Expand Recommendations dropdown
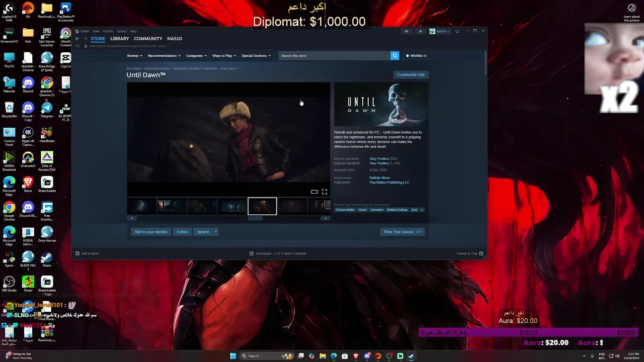Viewport: 644px width, 362px height. pos(164,56)
